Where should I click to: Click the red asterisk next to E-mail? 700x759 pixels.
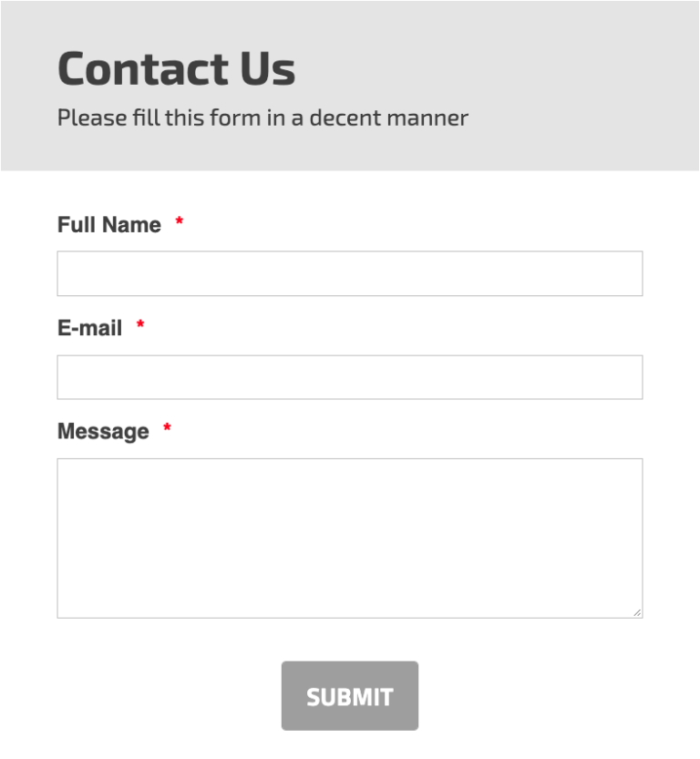(139, 325)
